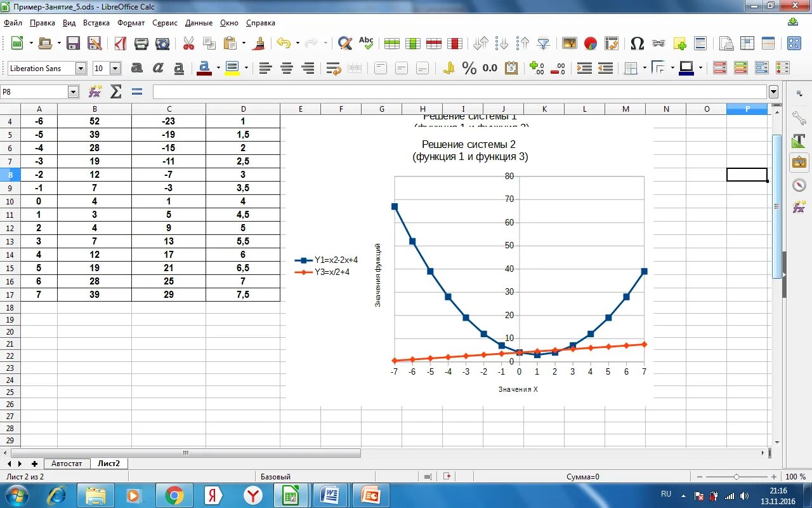Click the Save As icon
Image resolution: width=812 pixels, height=508 pixels.
[95, 43]
